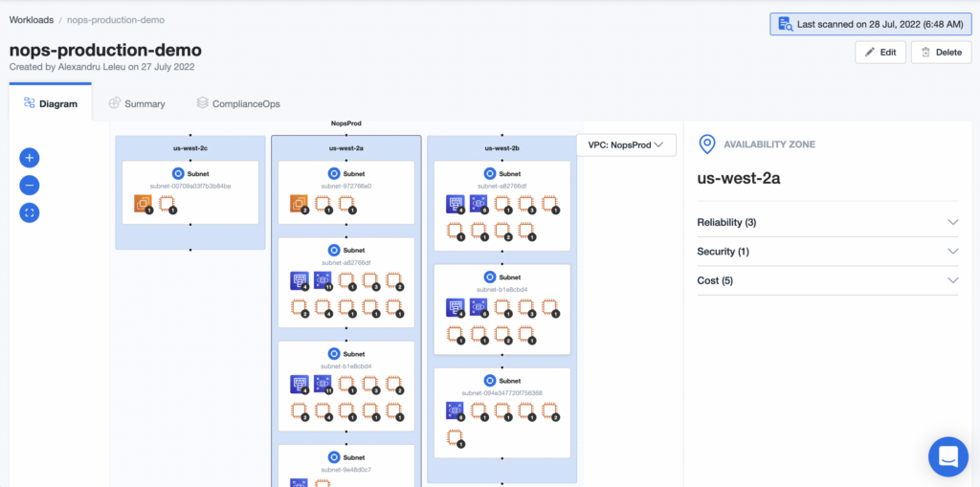Click Subnet circle icon above subnet-972766e0
Image resolution: width=980 pixels, height=487 pixels.
click(334, 174)
